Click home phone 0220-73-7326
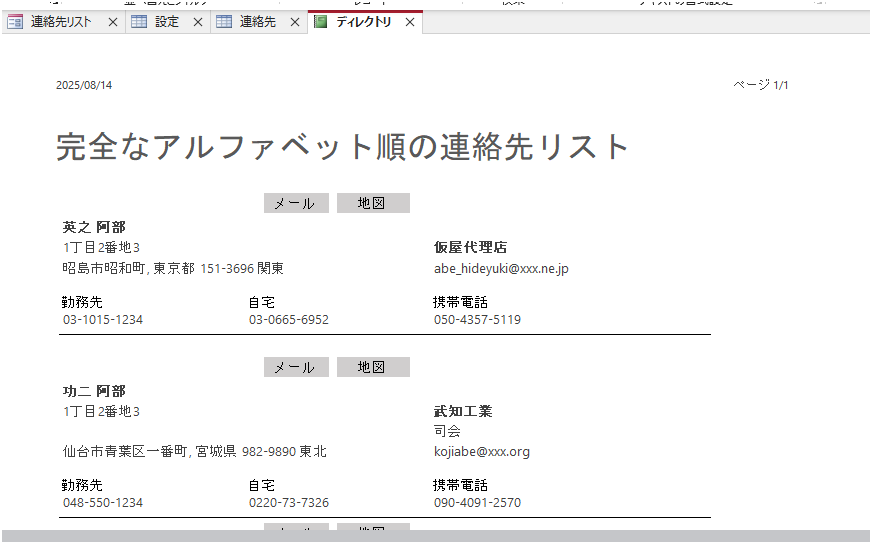Screen dimensions: 872x544 point(289,503)
